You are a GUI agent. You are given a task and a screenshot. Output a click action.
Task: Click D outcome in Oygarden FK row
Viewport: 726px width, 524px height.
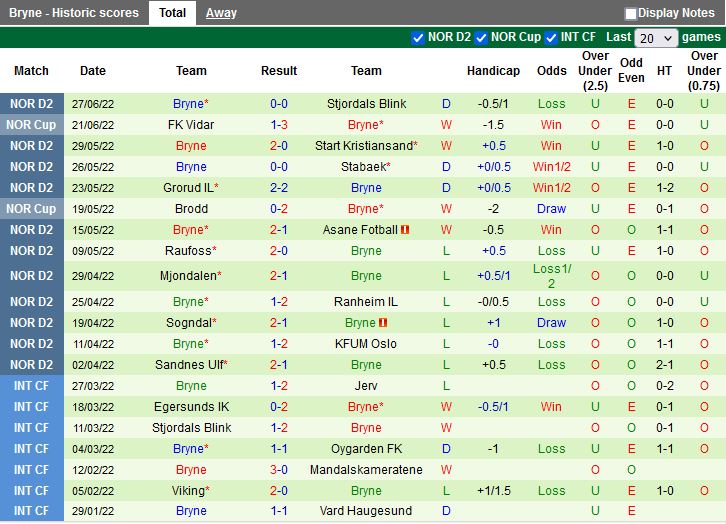point(446,449)
